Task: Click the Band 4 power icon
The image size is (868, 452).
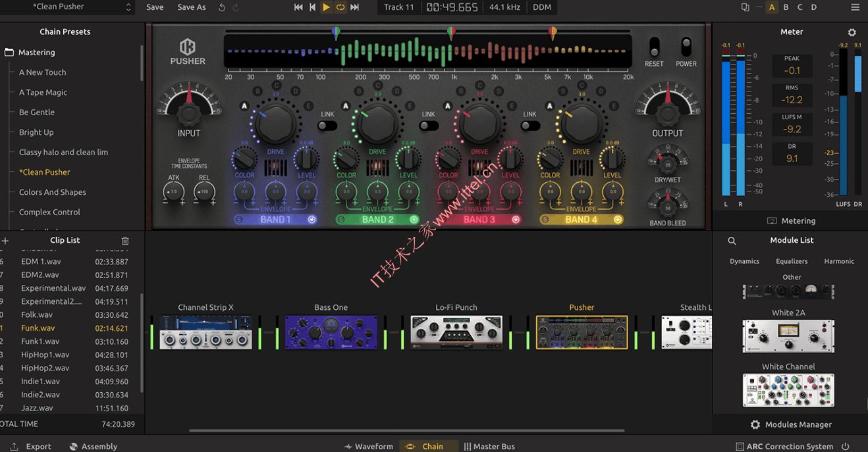Action: 618,219
